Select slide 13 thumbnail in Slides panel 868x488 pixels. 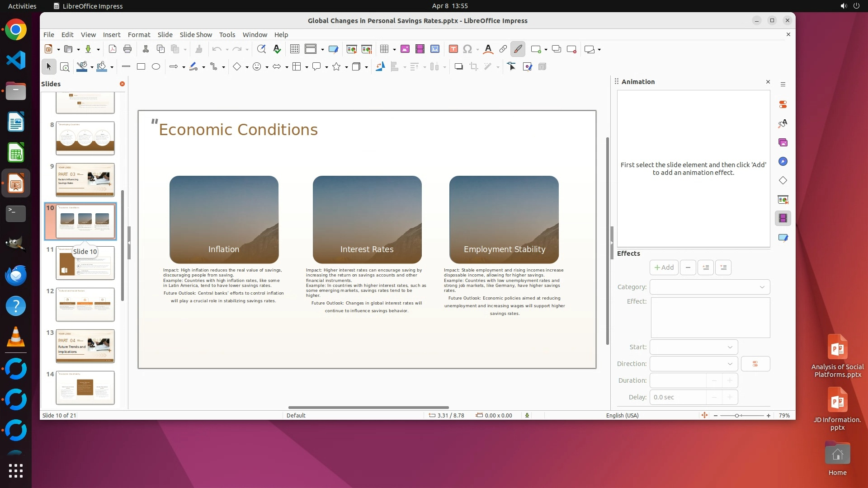(85, 346)
